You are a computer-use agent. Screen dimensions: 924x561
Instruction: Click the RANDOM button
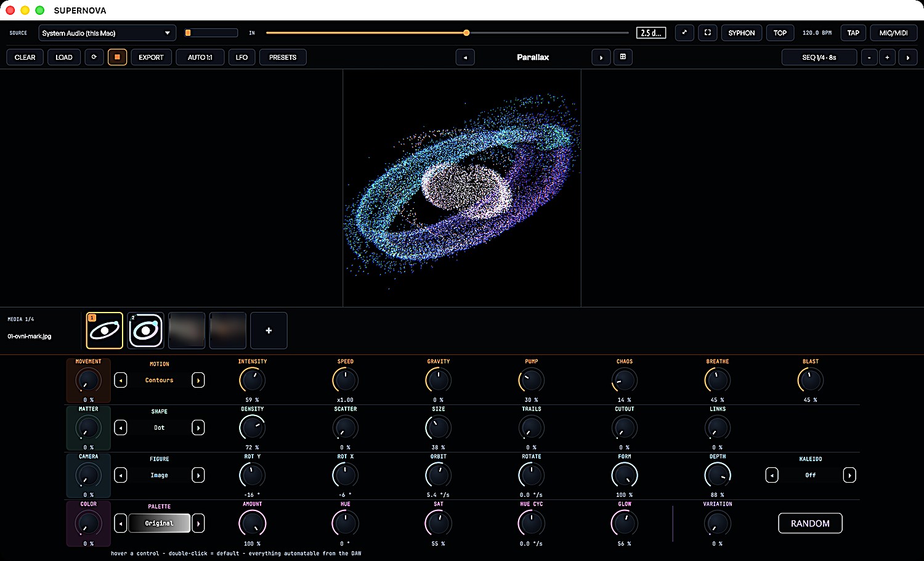click(x=810, y=523)
